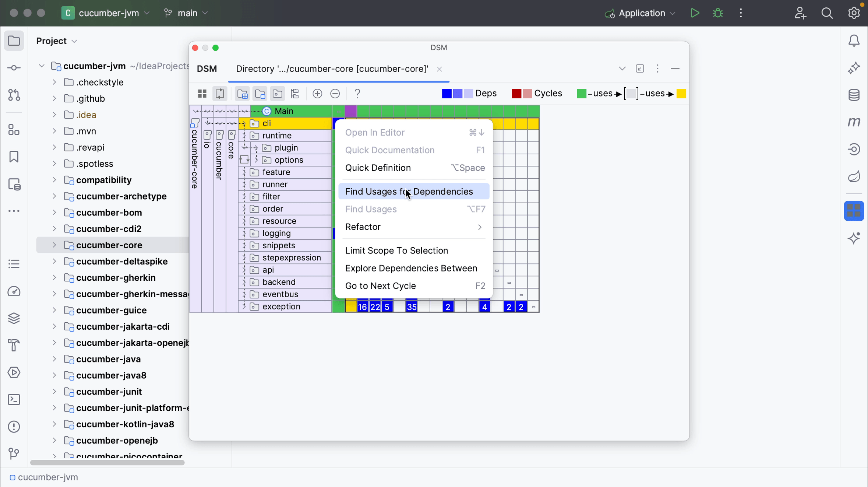Collapse the cucumber-jvm project root
868x487 pixels.
point(41,66)
